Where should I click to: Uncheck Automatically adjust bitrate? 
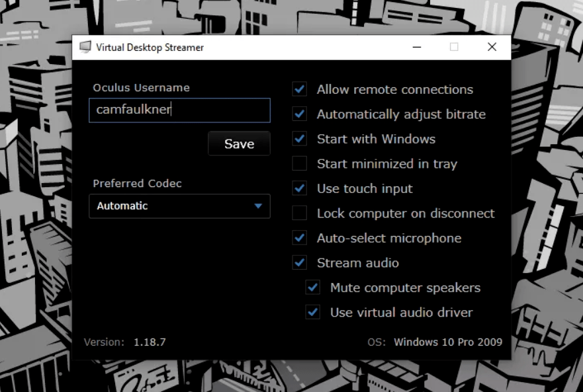tap(298, 114)
